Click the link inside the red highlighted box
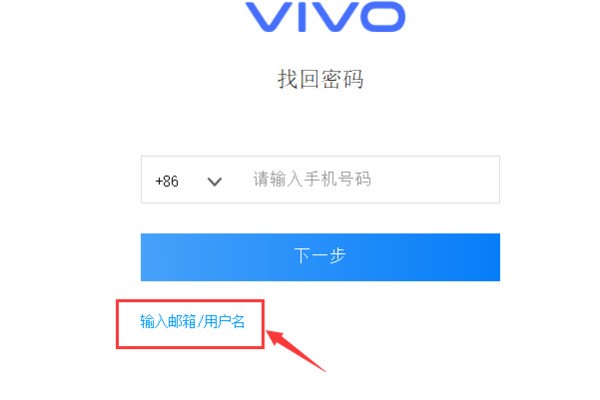 click(x=192, y=321)
